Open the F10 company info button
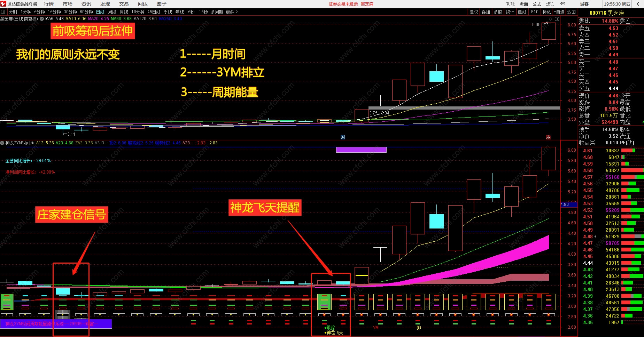Image resolution: width=644 pixels, height=337 pixels. tap(535, 12)
